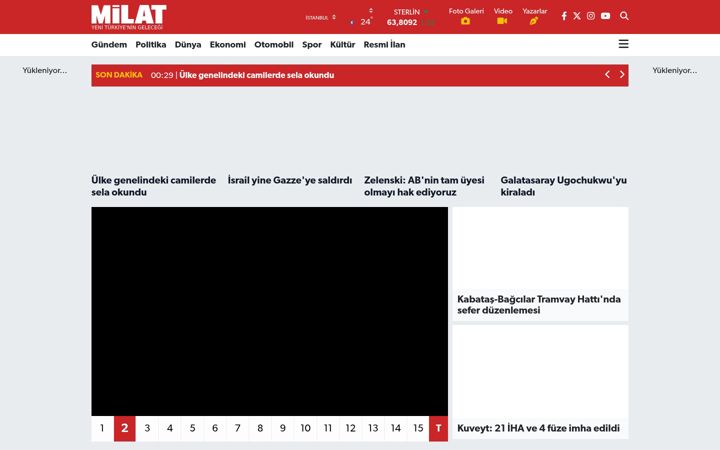Click the SON DAKİKA label
This screenshot has height=450, width=720.
coord(119,75)
